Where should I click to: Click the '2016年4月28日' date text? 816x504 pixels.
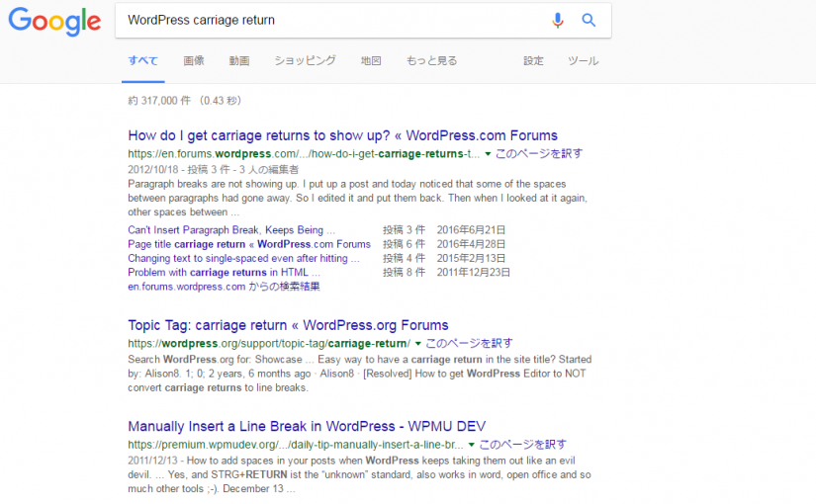click(x=471, y=244)
